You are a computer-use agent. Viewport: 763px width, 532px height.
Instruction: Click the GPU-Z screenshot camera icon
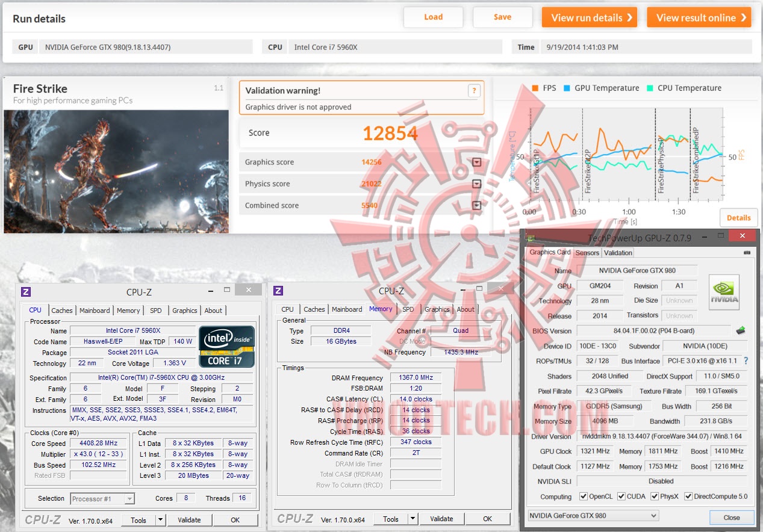coord(747,253)
